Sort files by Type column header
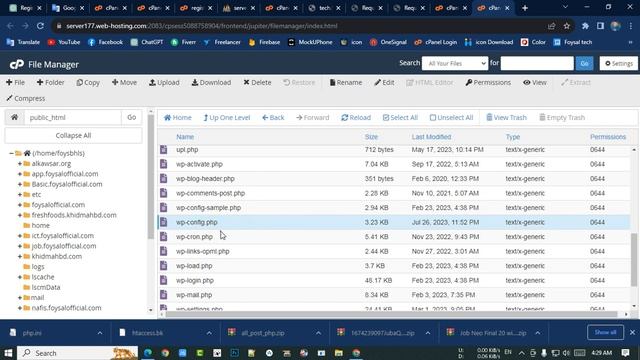The image size is (640, 360). pos(513,137)
